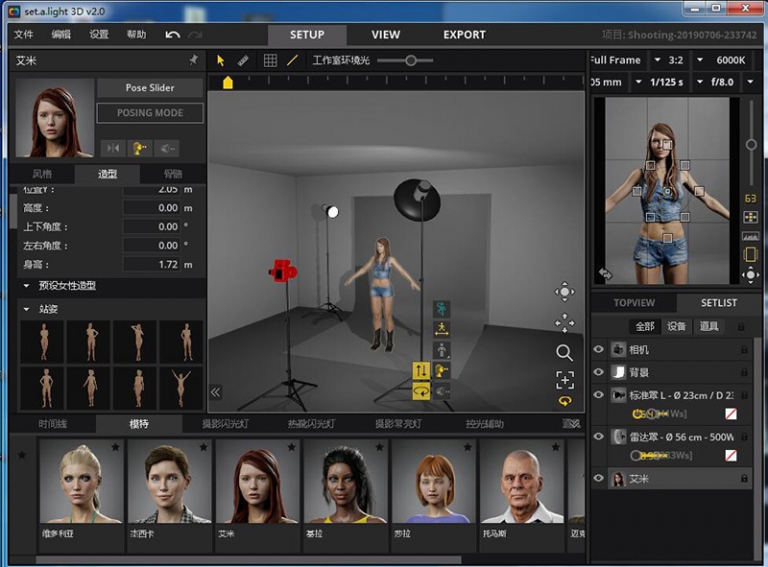Collapse the 站姿 section
The image size is (768, 567).
[26, 309]
